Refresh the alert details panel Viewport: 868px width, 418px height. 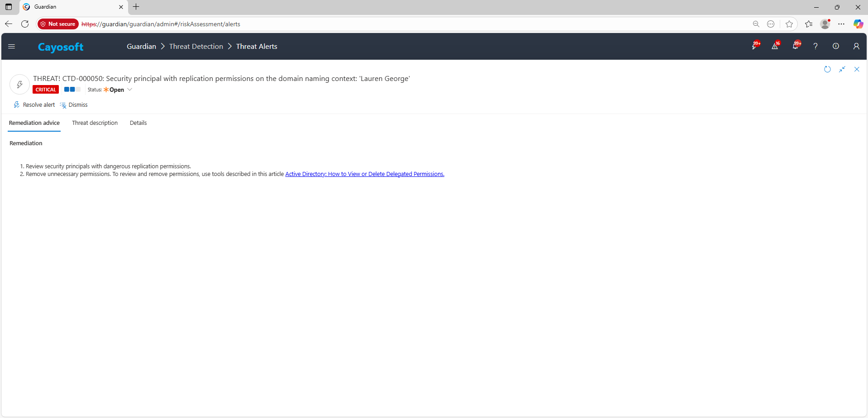click(x=827, y=69)
